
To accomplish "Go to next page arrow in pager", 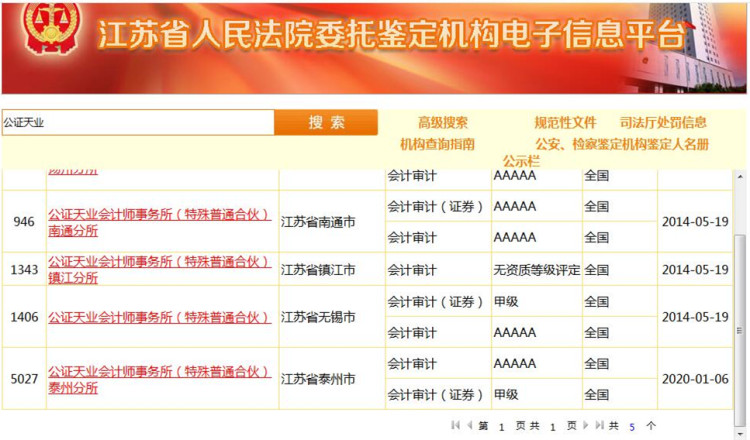I will pos(585,425).
